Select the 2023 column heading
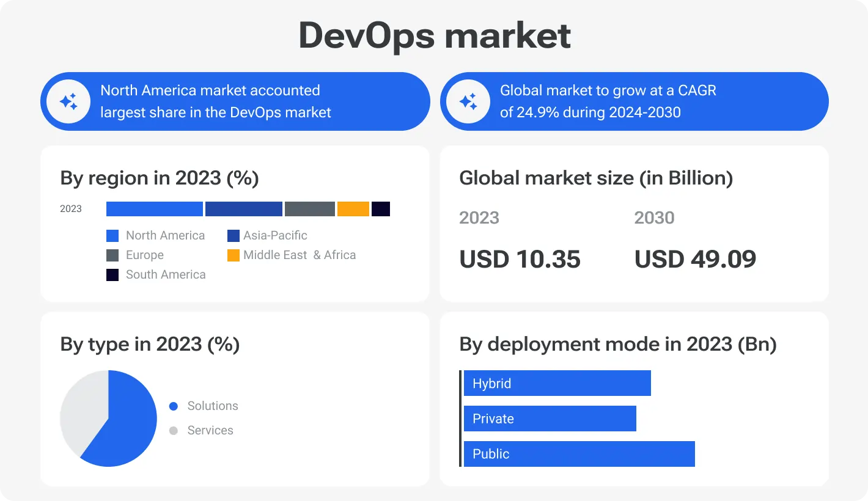868x501 pixels. click(x=479, y=218)
